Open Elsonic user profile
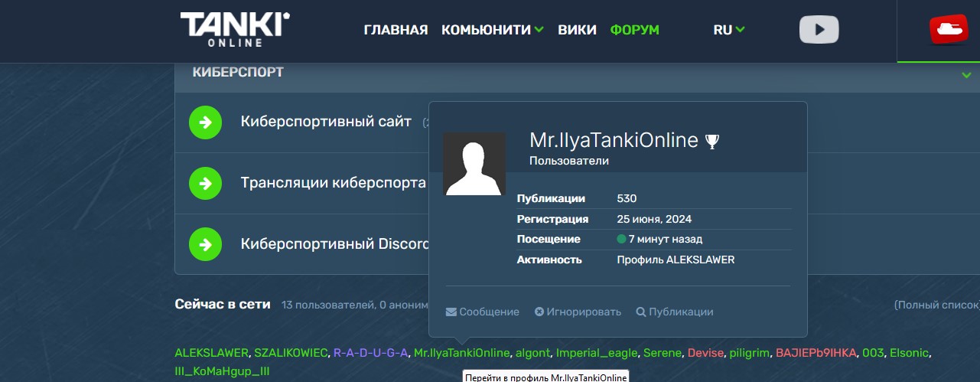980x382 pixels. [x=908, y=353]
